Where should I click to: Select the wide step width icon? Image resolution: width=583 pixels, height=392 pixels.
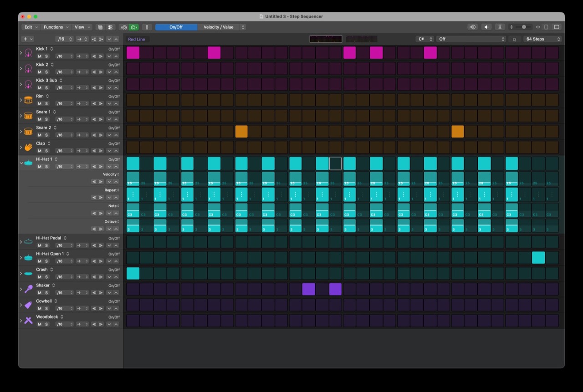tap(557, 27)
